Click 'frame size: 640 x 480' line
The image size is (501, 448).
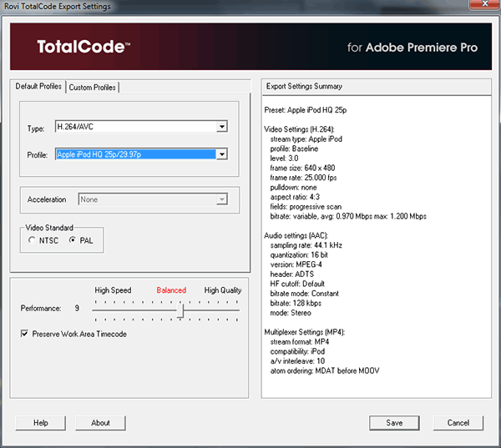[x=302, y=168]
